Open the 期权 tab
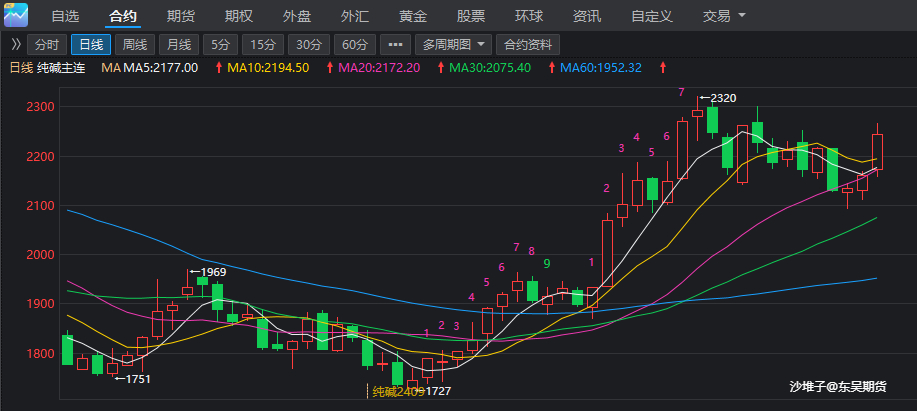This screenshot has width=917, height=411. (239, 16)
